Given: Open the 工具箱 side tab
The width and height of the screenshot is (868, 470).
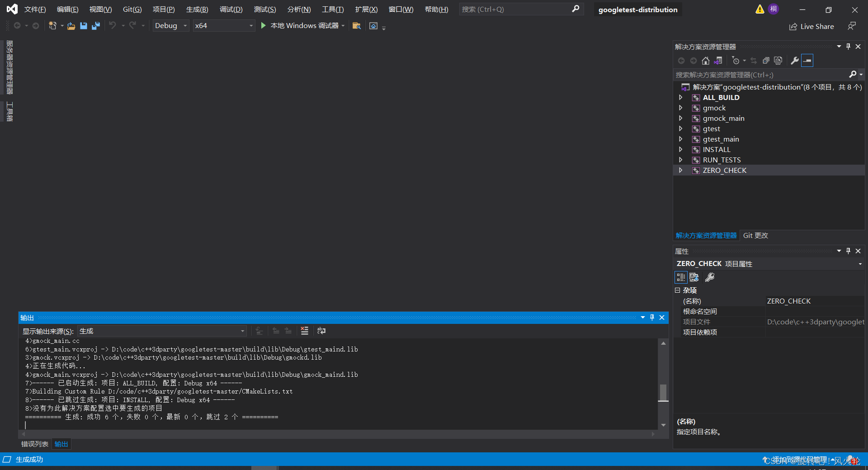Looking at the screenshot, I should point(9,112).
